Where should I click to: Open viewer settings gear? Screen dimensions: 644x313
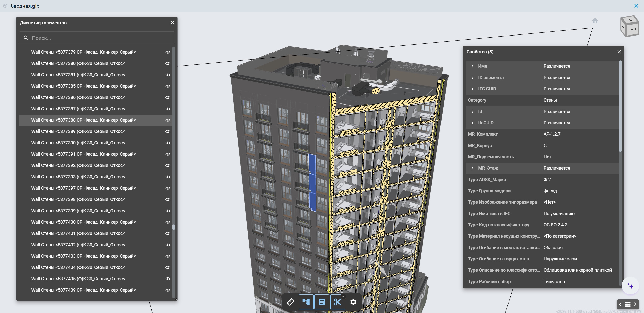point(353,302)
